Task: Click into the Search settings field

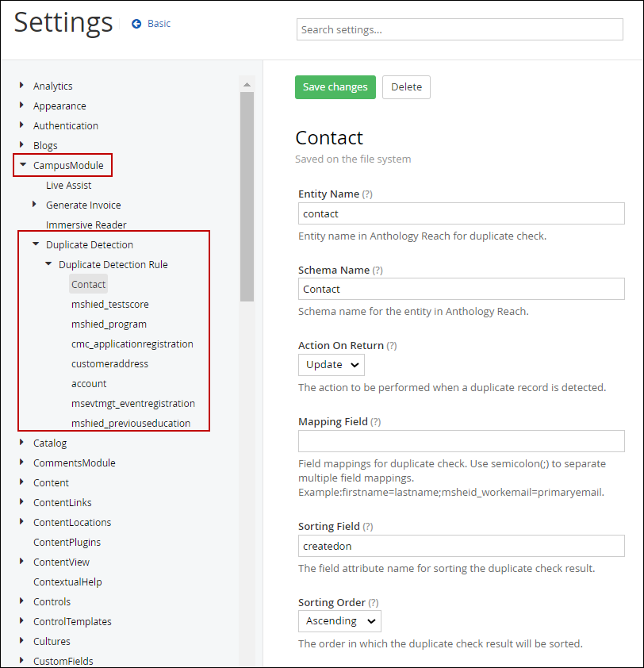Action: coord(459,29)
